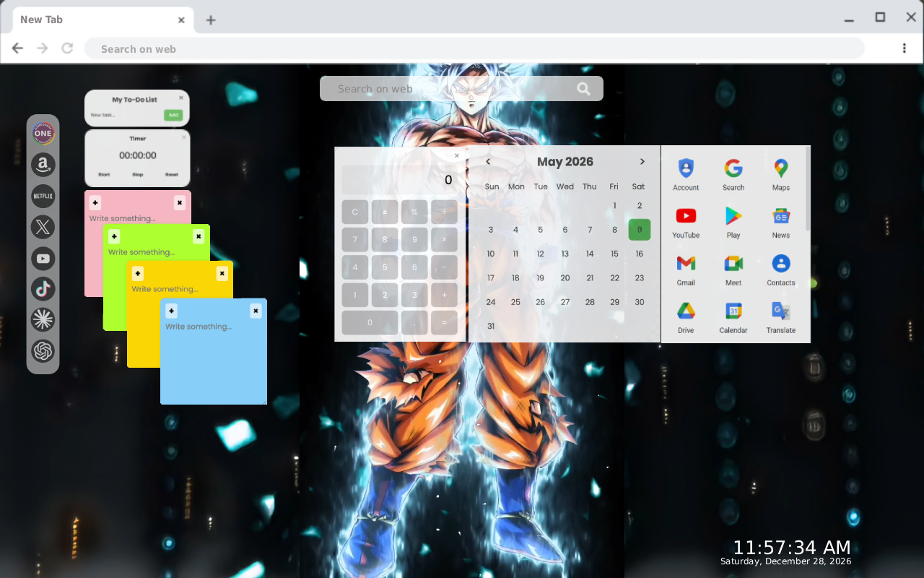
Task: Open a new browser tab with the plus button
Action: click(x=210, y=20)
